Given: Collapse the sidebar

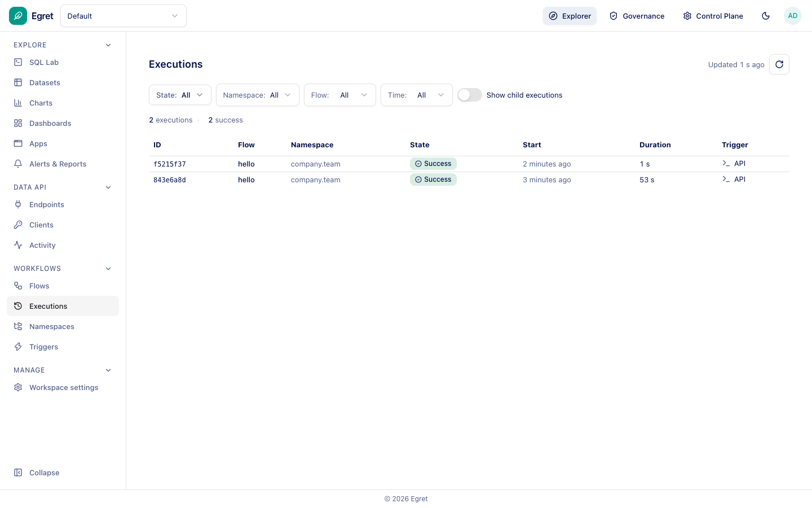Looking at the screenshot, I should [63, 473].
